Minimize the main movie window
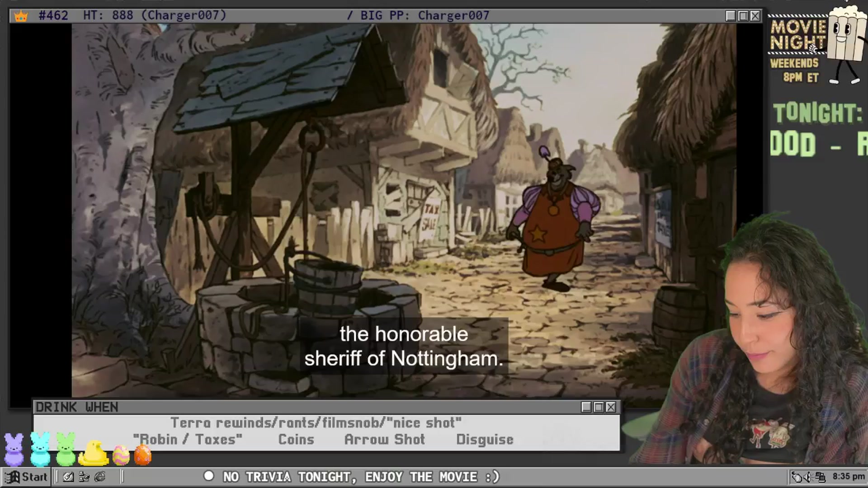The image size is (868, 488). click(x=731, y=16)
